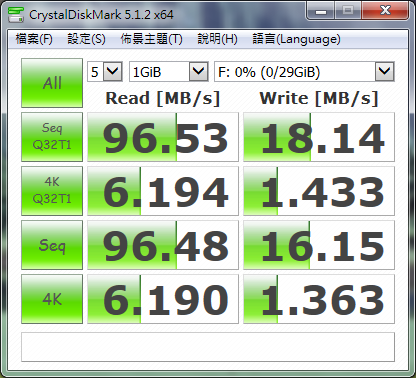Click the 4K Q32T1 read value 6.194

point(163,191)
